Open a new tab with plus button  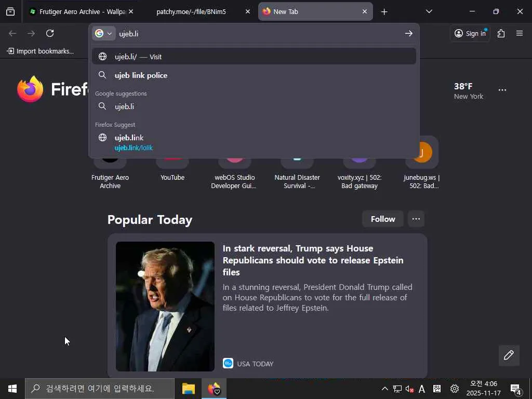click(x=384, y=12)
